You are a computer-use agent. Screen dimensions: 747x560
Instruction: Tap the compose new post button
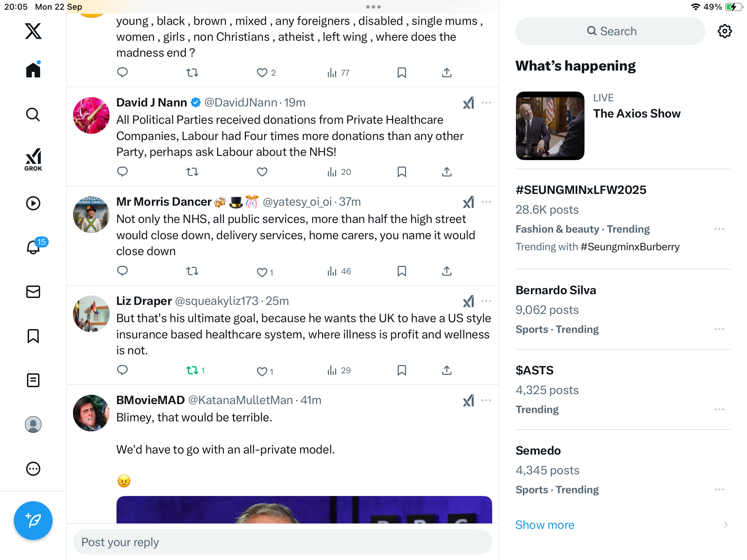[33, 520]
